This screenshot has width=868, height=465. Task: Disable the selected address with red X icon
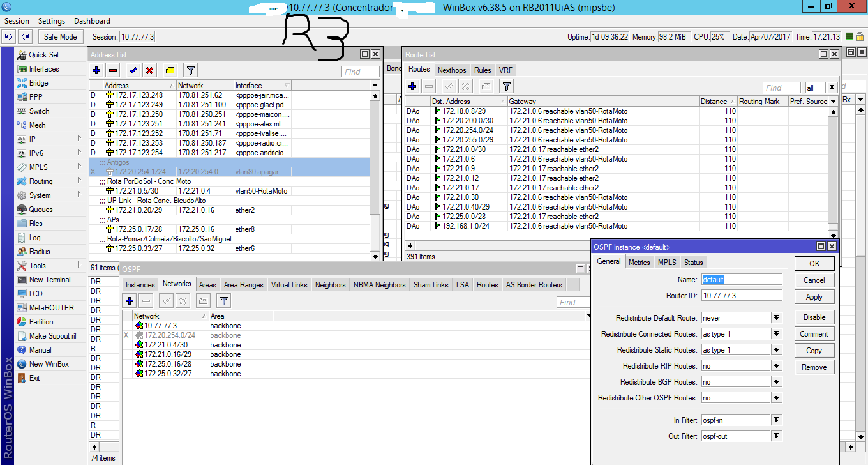pos(149,70)
